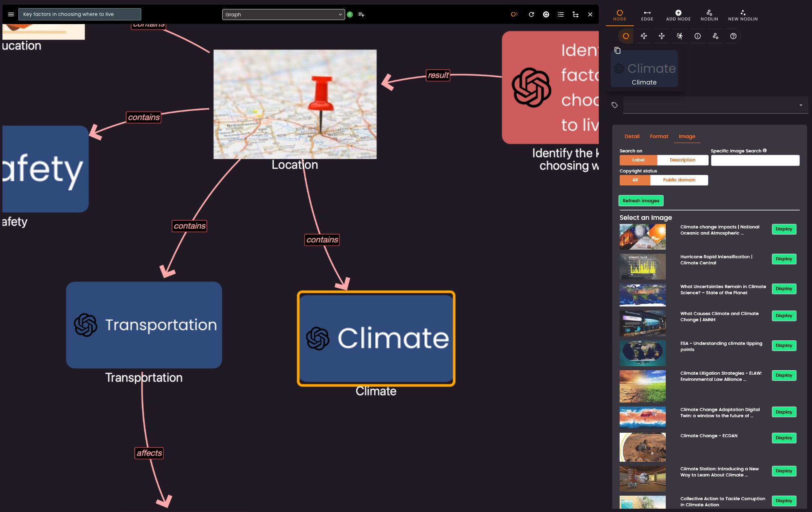Click the copy node icon
This screenshot has width=812, height=512.
coord(617,50)
